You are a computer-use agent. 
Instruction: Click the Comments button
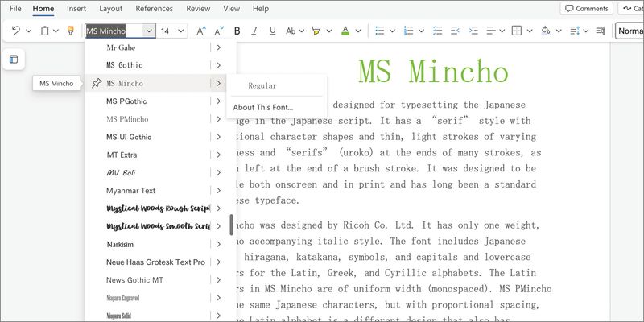[x=585, y=9]
